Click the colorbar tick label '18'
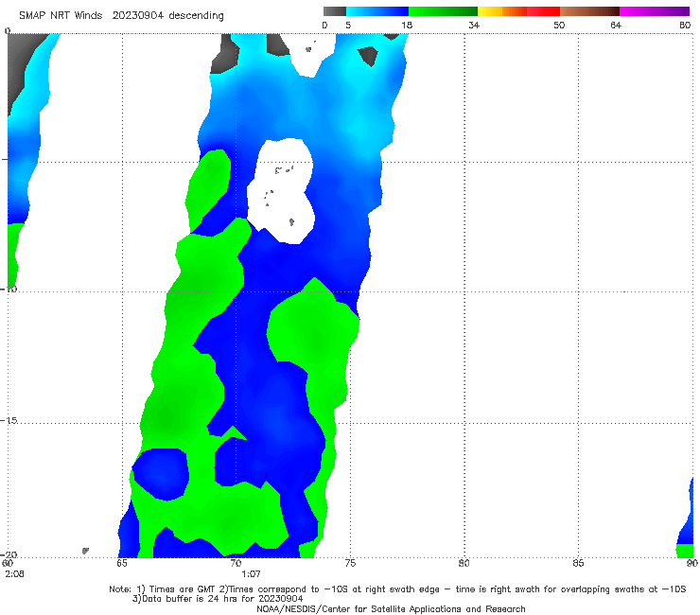 coord(407,25)
